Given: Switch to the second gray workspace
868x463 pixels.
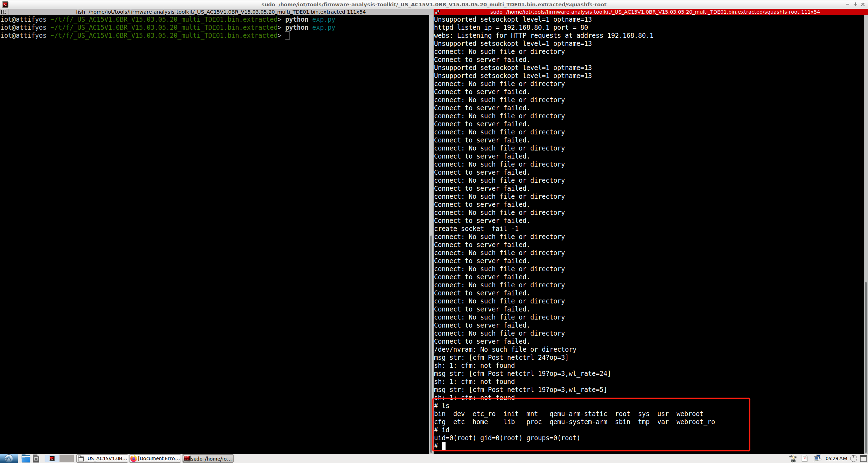Looking at the screenshot, I should point(66,458).
